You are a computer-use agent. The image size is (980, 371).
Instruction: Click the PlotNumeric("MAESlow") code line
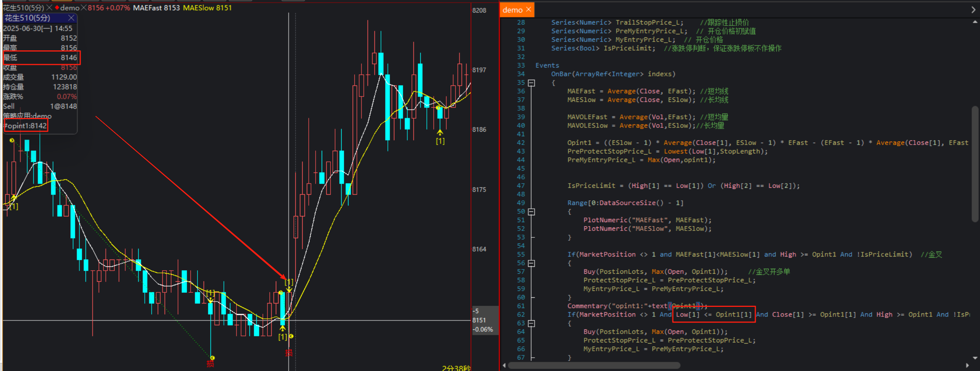pos(648,229)
